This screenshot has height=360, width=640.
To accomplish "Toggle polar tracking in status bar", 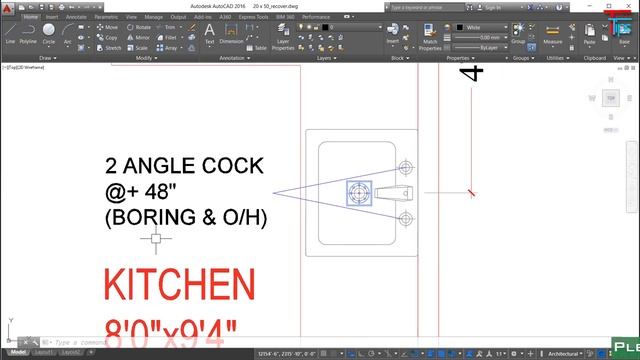I will coord(371,353).
